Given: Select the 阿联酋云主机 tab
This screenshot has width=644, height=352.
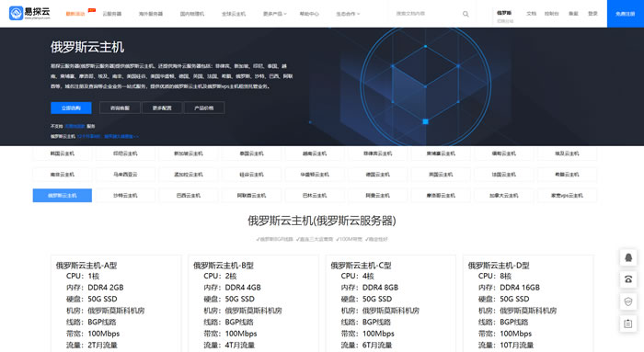Looking at the screenshot, I should coord(251,195).
